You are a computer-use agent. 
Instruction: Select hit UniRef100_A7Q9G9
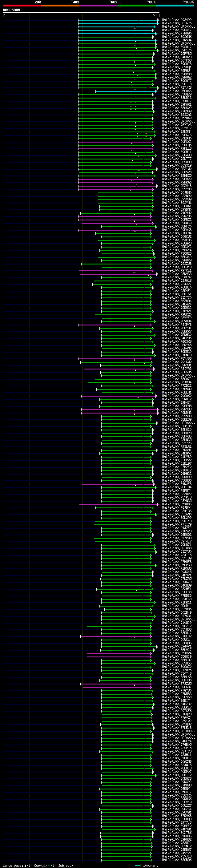click(177, 111)
